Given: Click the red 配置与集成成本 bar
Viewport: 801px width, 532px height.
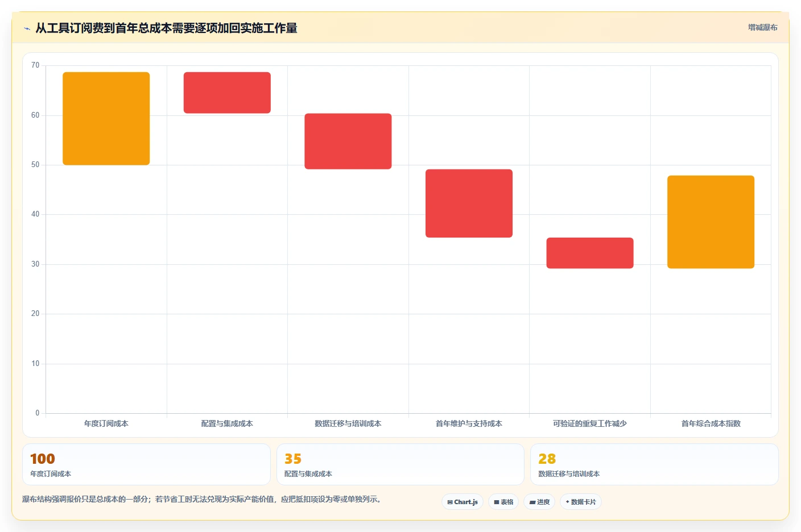Looking at the screenshot, I should [x=227, y=93].
